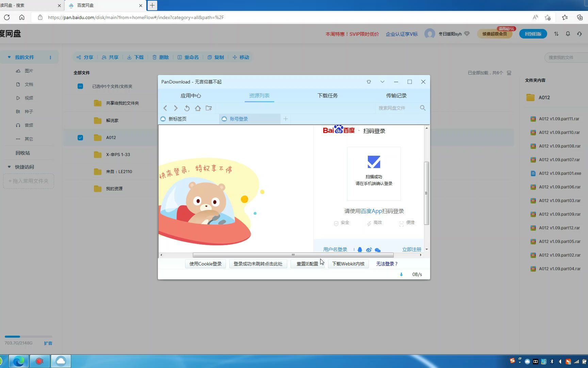Open A012 v1.09.part01.exe in folder contents
This screenshot has width=588, height=368.
[x=560, y=173]
